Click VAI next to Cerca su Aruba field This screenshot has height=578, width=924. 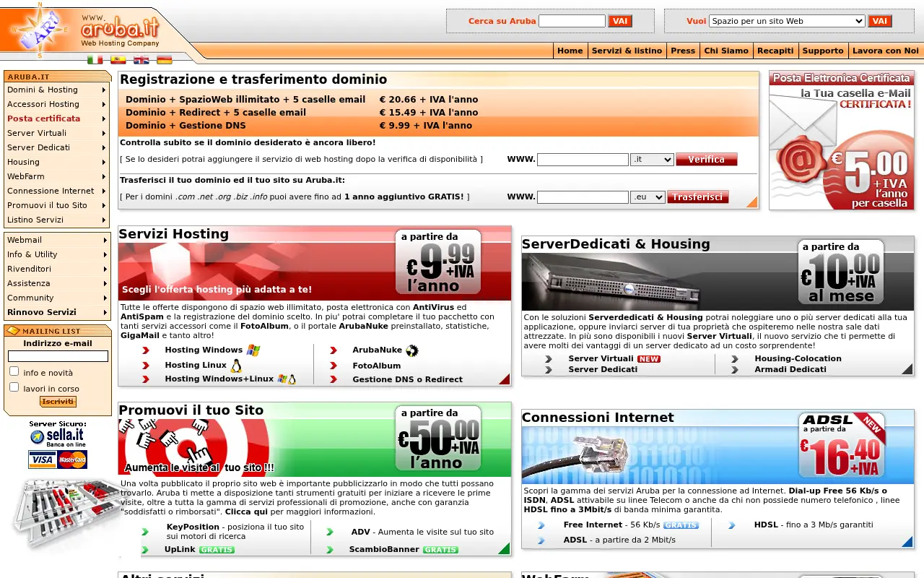(x=620, y=21)
